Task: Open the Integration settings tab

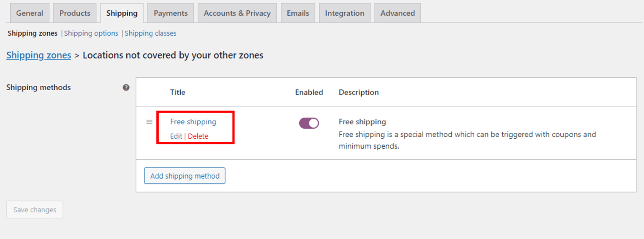Action: [x=344, y=13]
